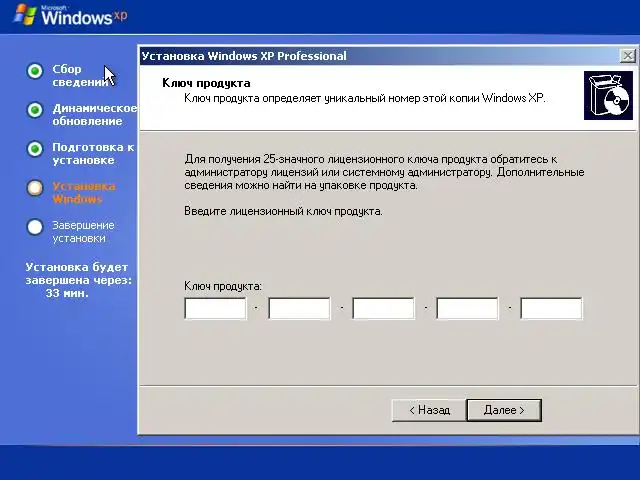Click the Сбор сведений step label

click(x=80, y=76)
